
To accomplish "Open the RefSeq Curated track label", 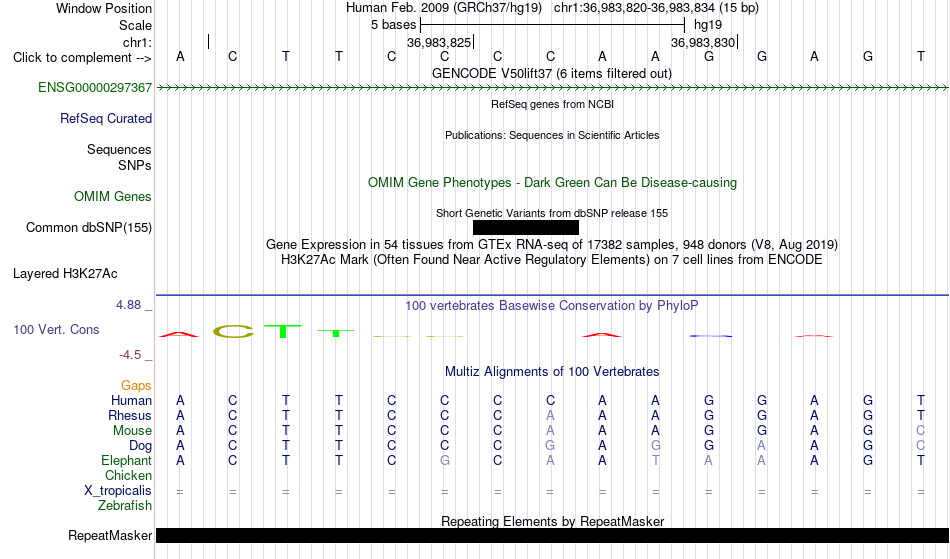I will coord(105,119).
